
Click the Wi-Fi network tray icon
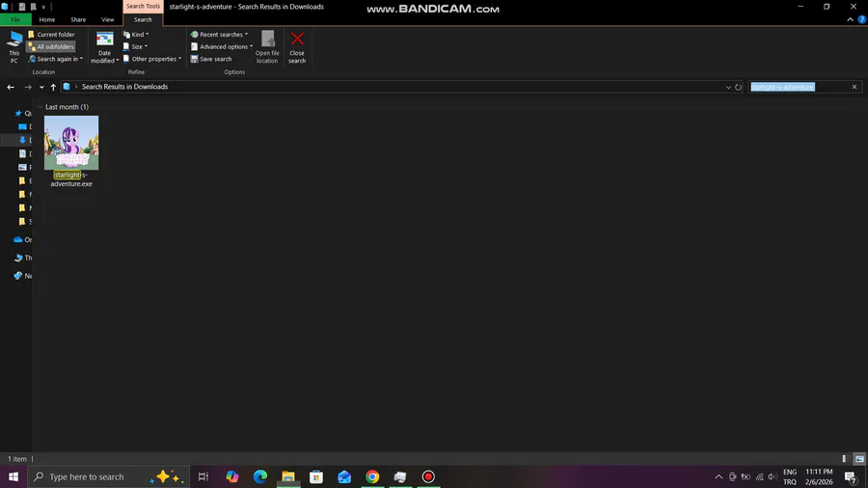coord(760,476)
